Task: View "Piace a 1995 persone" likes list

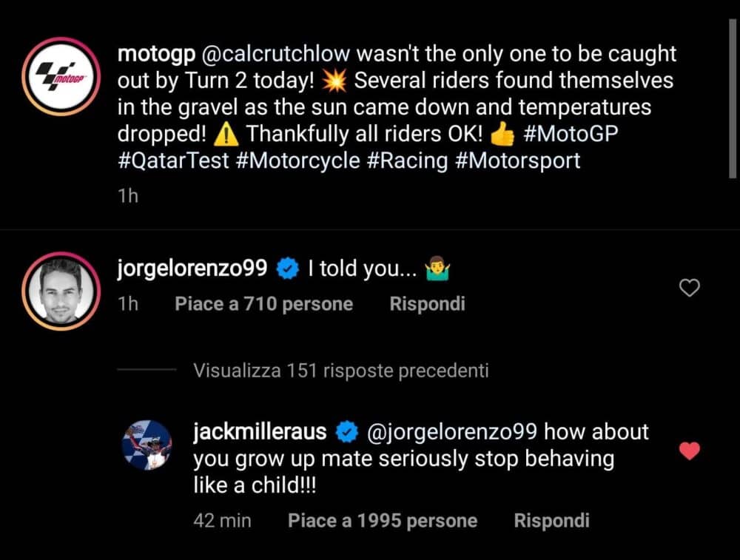Action: (x=383, y=521)
